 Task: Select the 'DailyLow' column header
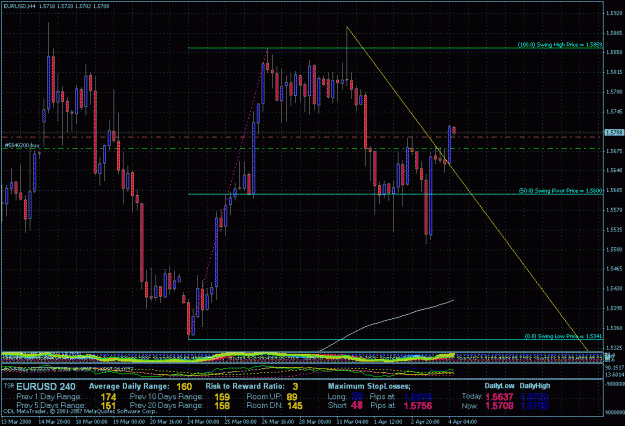(499, 386)
